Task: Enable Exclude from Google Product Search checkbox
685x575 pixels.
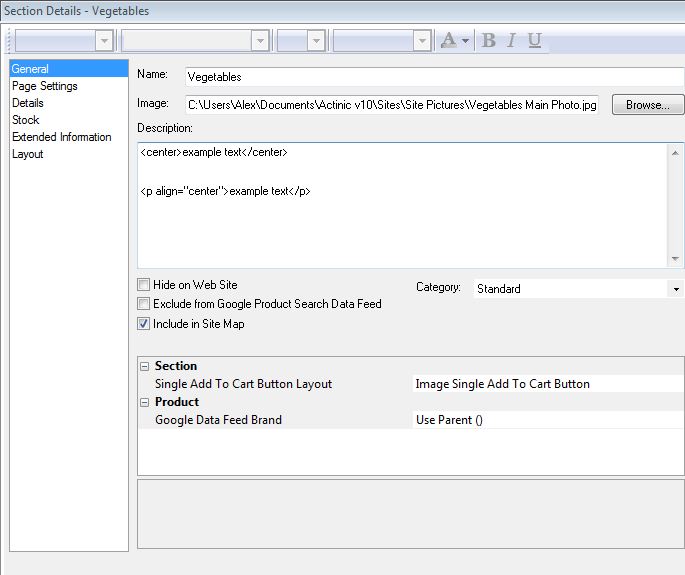Action: click(144, 304)
